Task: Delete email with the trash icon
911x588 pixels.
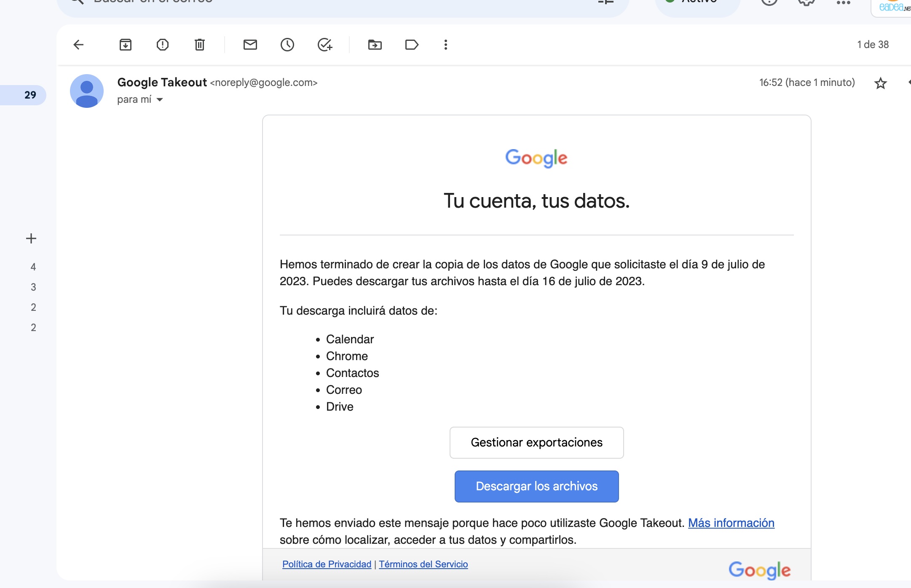Action: click(x=200, y=45)
